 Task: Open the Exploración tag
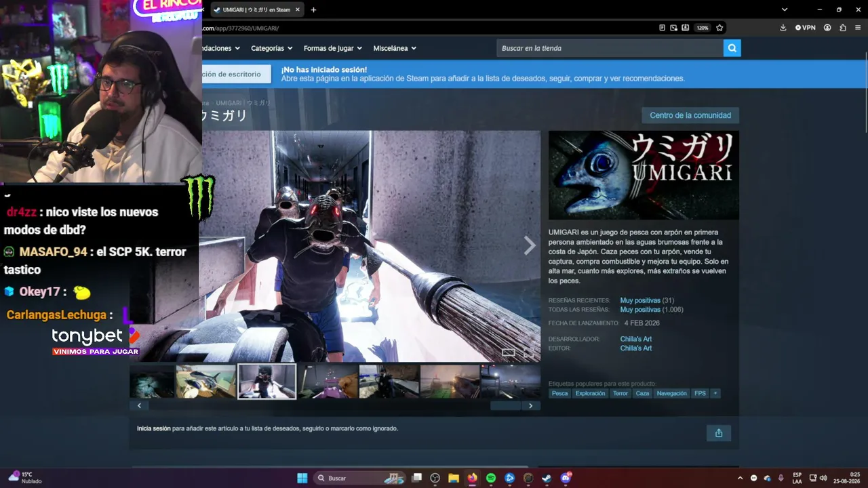pos(590,393)
